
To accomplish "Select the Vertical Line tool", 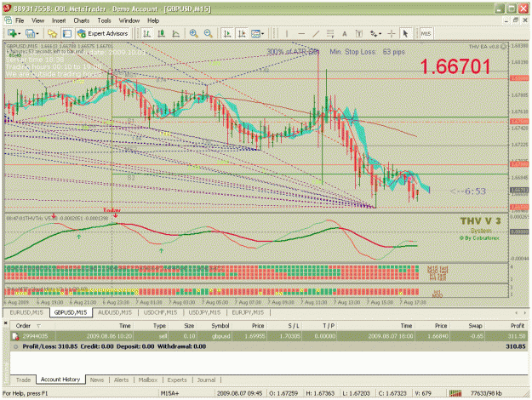I will tap(287, 33).
